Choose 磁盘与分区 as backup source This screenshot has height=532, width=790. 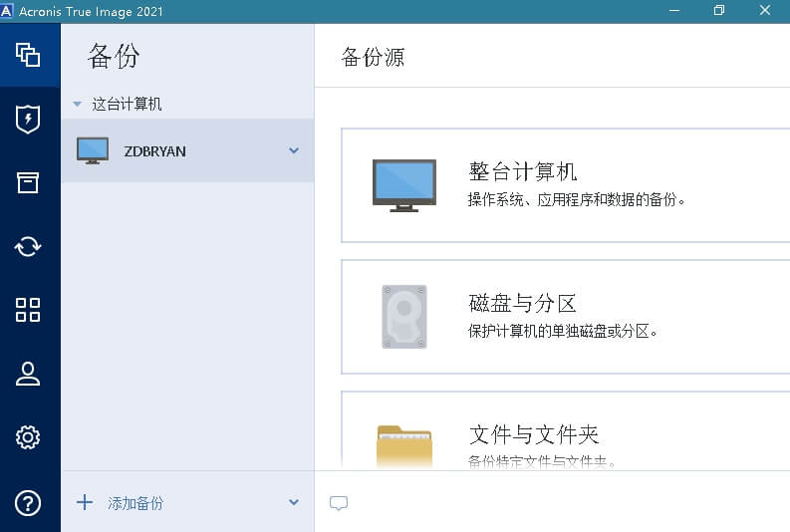(x=565, y=317)
